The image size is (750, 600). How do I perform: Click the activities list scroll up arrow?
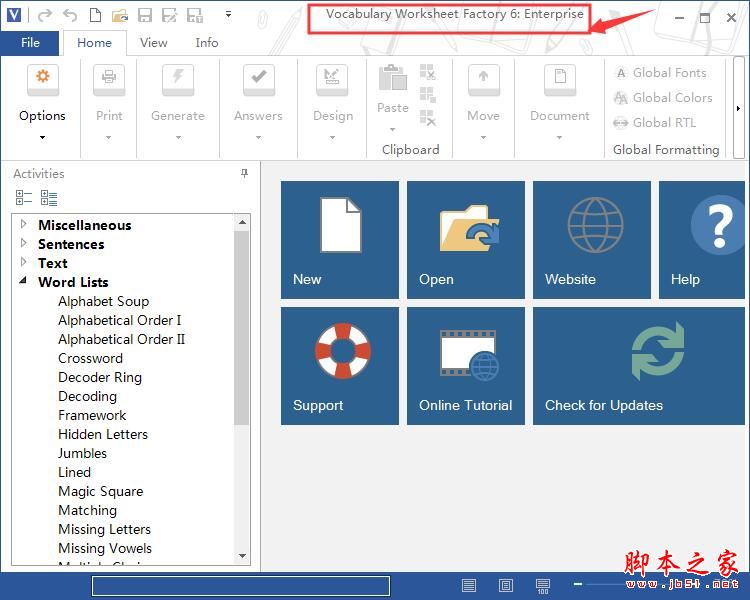(x=242, y=222)
